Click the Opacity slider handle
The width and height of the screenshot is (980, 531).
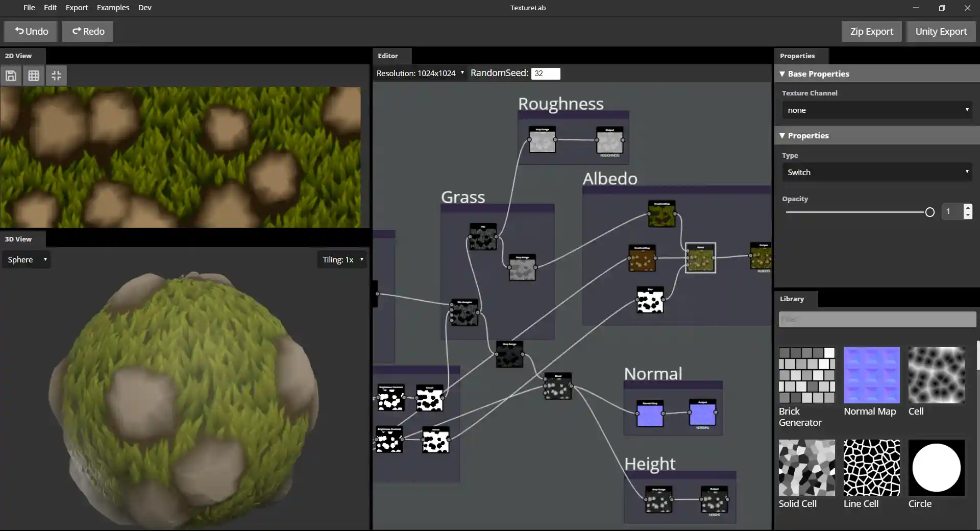pos(930,212)
